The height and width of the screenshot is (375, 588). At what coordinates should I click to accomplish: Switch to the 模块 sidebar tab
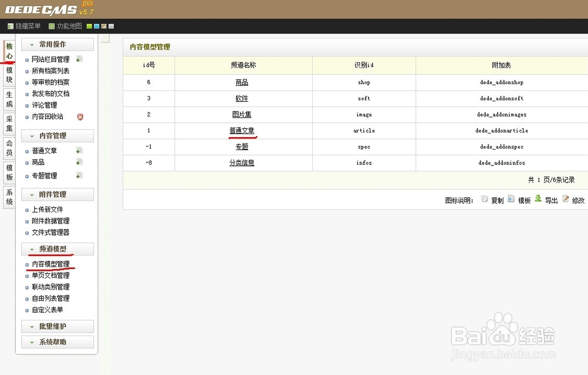[x=8, y=74]
